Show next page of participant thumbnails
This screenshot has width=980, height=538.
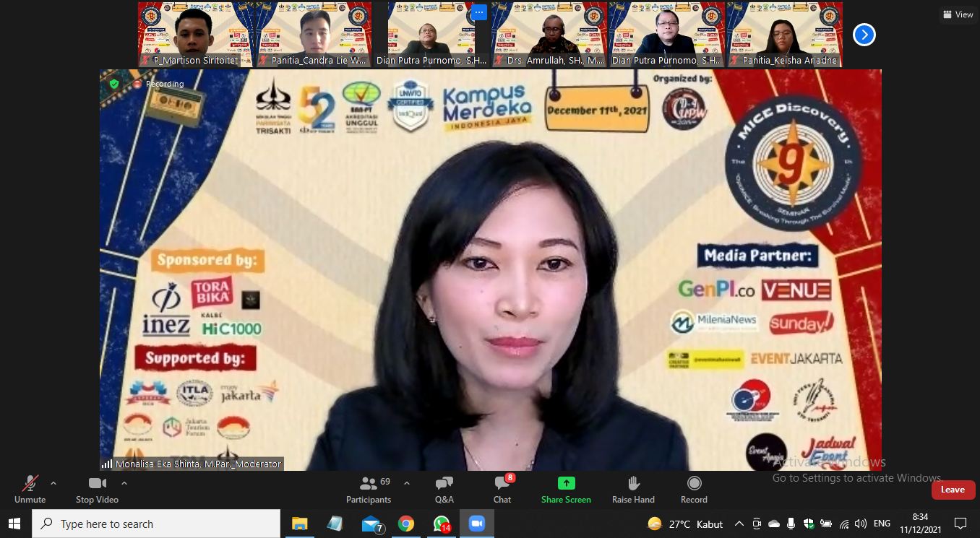click(864, 35)
